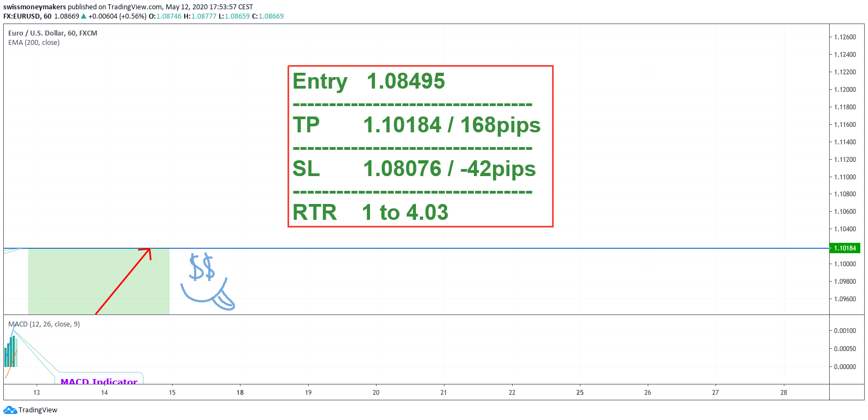
Task: Select the light green rectangle zone
Action: pyautogui.click(x=99, y=282)
